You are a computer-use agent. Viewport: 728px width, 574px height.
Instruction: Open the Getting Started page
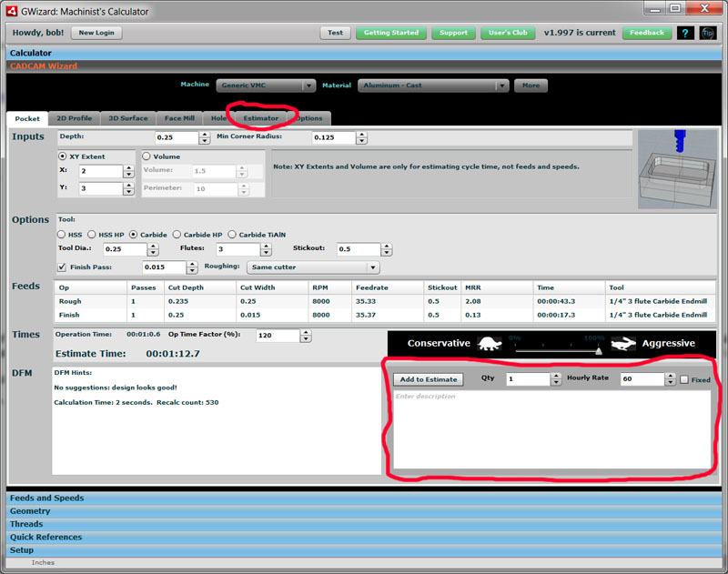pyautogui.click(x=390, y=33)
